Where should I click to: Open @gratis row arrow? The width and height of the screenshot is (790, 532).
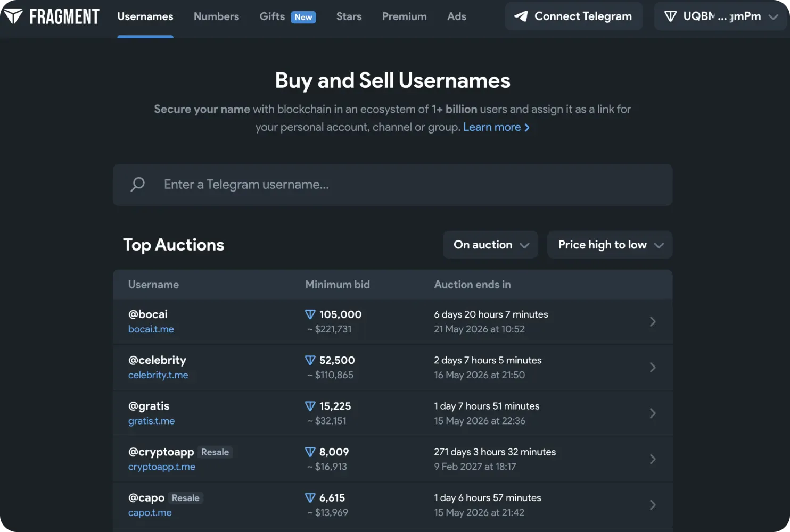653,413
